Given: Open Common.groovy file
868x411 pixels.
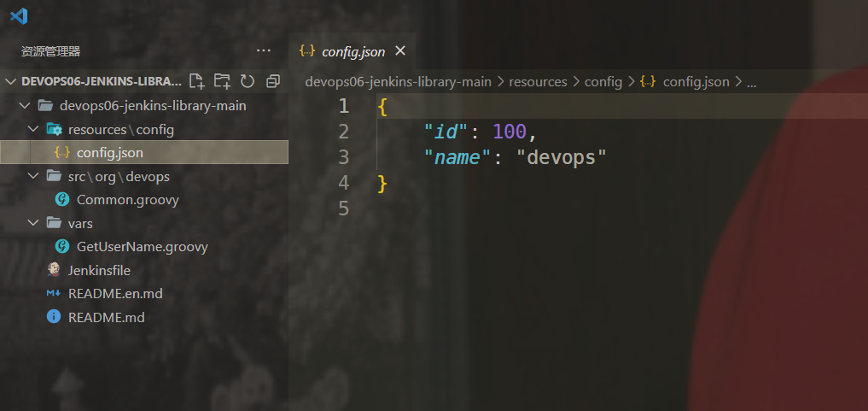Looking at the screenshot, I should [128, 200].
